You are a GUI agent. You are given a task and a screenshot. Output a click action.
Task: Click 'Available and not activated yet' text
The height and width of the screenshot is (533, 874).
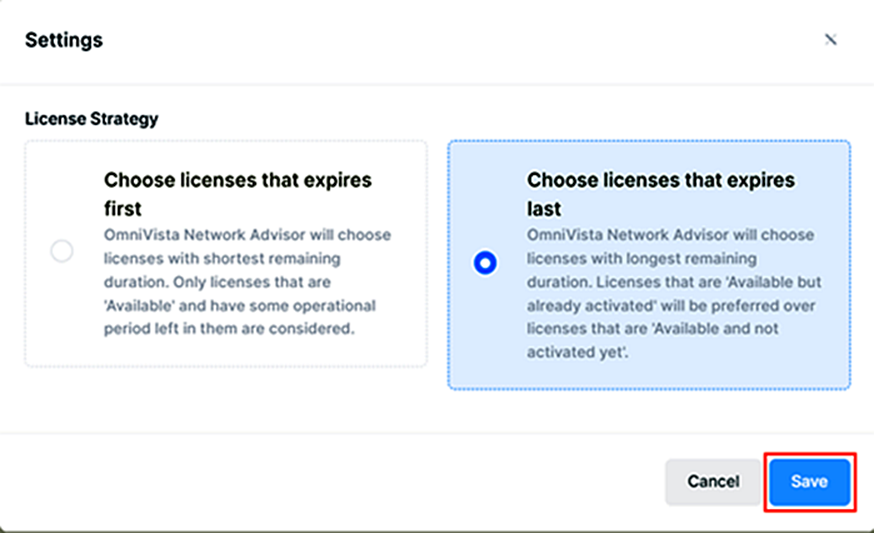click(x=690, y=328)
